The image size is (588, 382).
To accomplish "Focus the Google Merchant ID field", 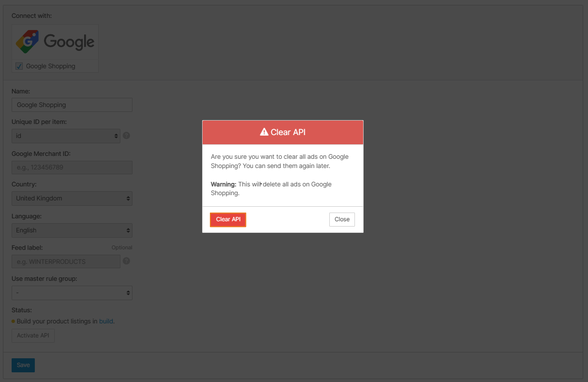I will click(x=72, y=168).
